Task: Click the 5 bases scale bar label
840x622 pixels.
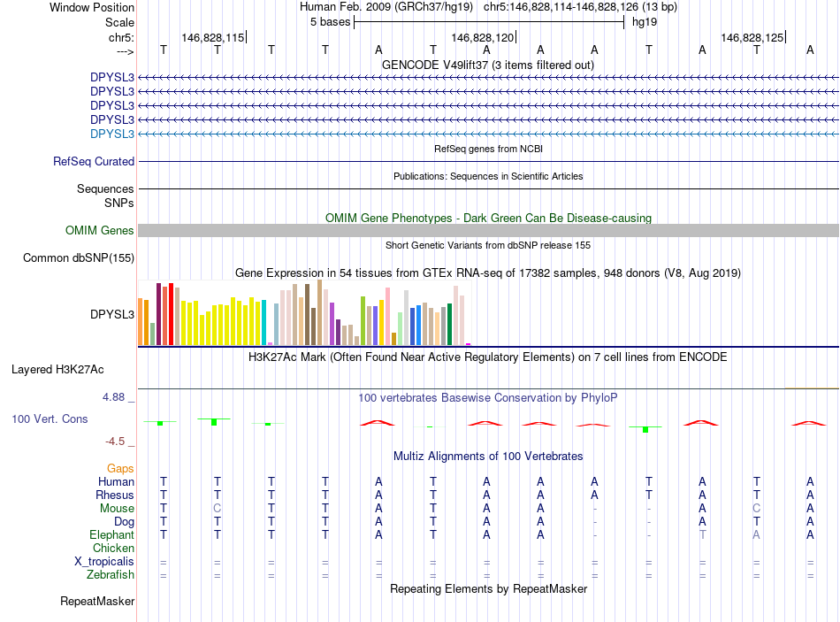Action: [330, 22]
